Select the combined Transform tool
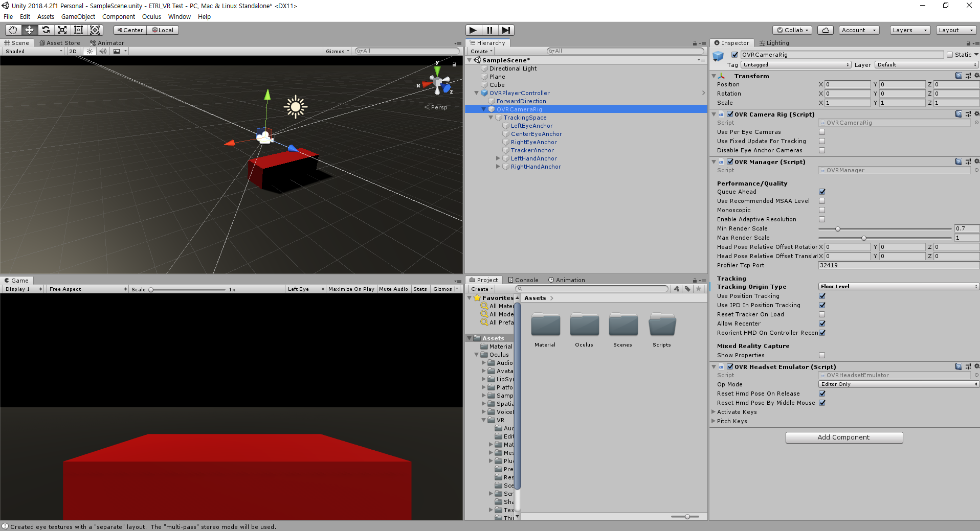980x531 pixels. click(x=95, y=30)
